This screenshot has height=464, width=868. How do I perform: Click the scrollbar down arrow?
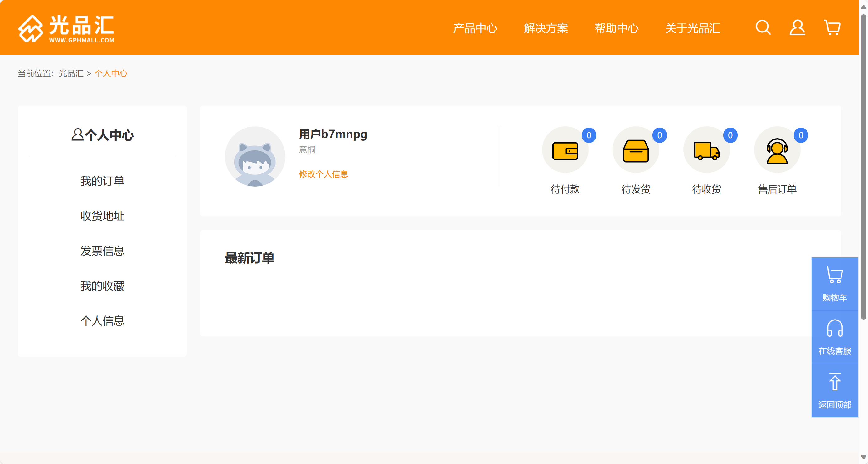pos(863,457)
